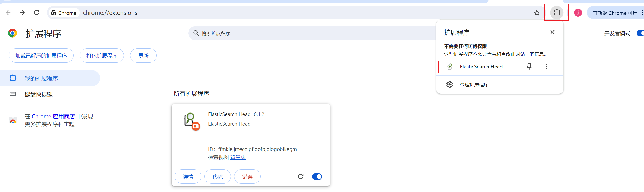The width and height of the screenshot is (644, 192).
Task: Open more options for ElasticSearch Head in the popup
Action: pyautogui.click(x=546, y=67)
